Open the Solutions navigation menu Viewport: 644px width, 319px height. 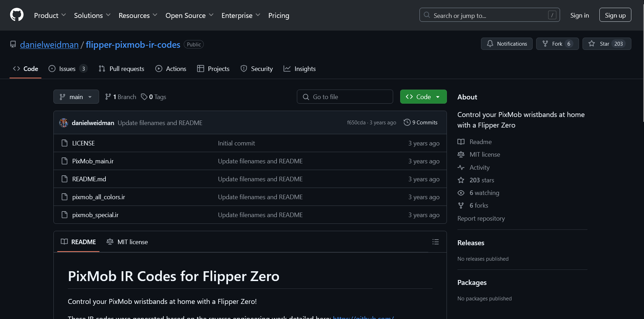(92, 15)
